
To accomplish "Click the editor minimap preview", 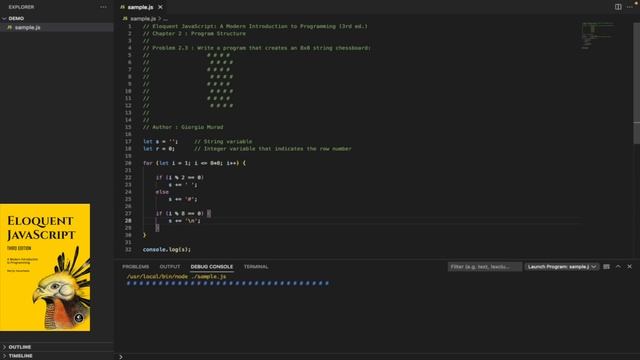I will 598,36.
